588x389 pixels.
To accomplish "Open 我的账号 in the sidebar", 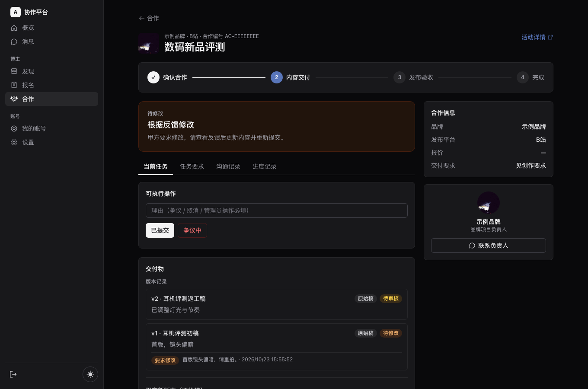I will coord(52,128).
